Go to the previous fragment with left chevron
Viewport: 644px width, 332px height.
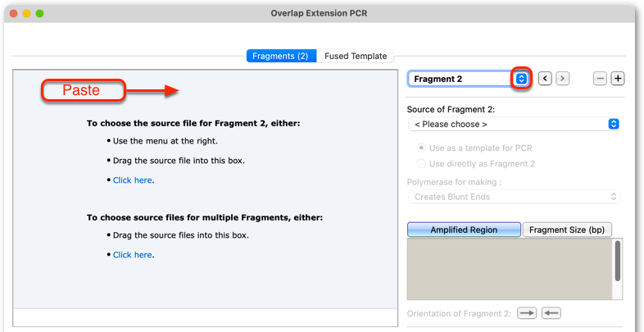[x=545, y=79]
